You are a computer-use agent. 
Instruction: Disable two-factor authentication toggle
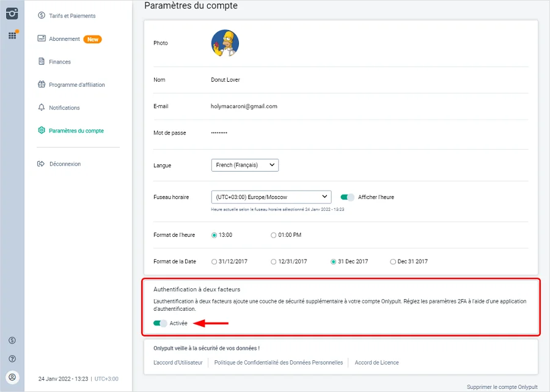point(160,323)
